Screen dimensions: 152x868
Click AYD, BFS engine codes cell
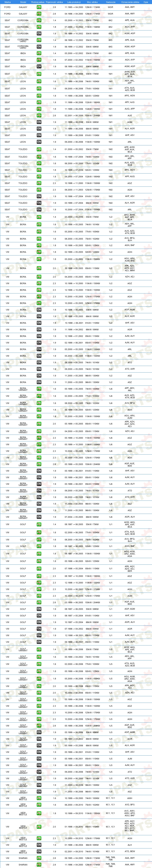pyautogui.click(x=130, y=805)
